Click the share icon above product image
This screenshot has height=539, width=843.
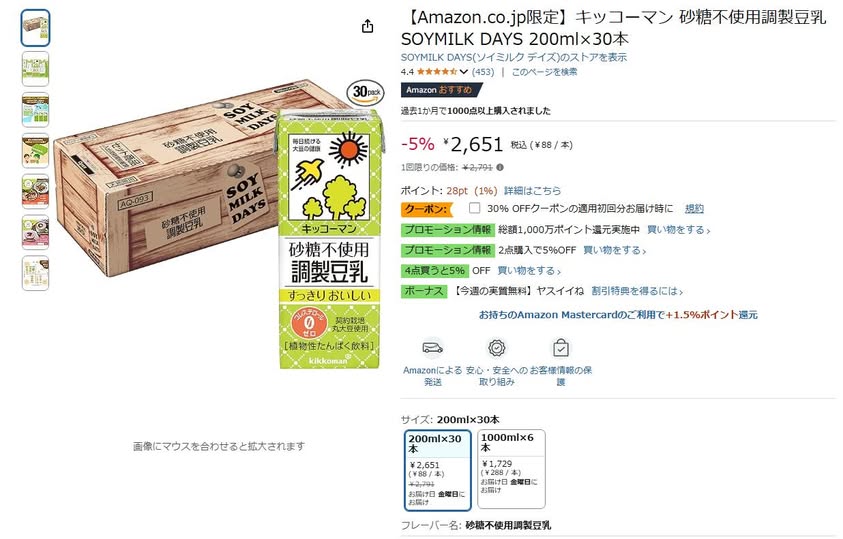(x=367, y=26)
